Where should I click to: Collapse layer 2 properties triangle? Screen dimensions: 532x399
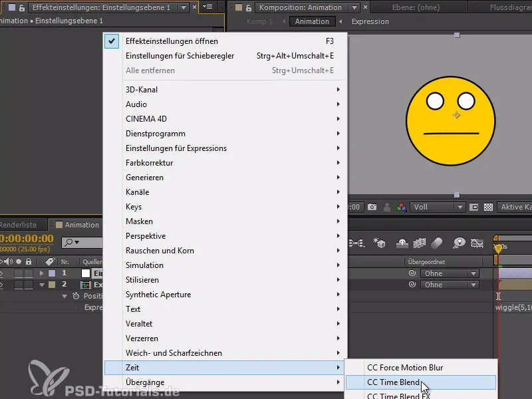point(42,285)
